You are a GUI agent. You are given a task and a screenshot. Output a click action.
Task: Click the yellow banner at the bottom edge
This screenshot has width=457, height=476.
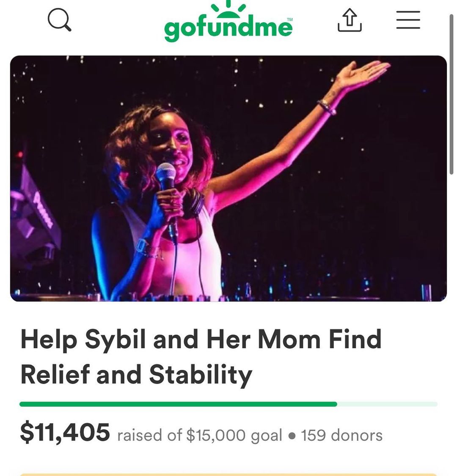[x=228, y=474]
